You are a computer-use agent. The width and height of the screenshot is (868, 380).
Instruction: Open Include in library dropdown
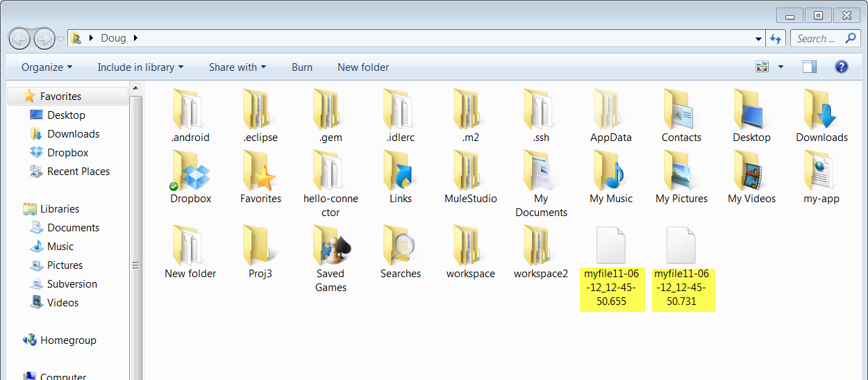(x=140, y=67)
